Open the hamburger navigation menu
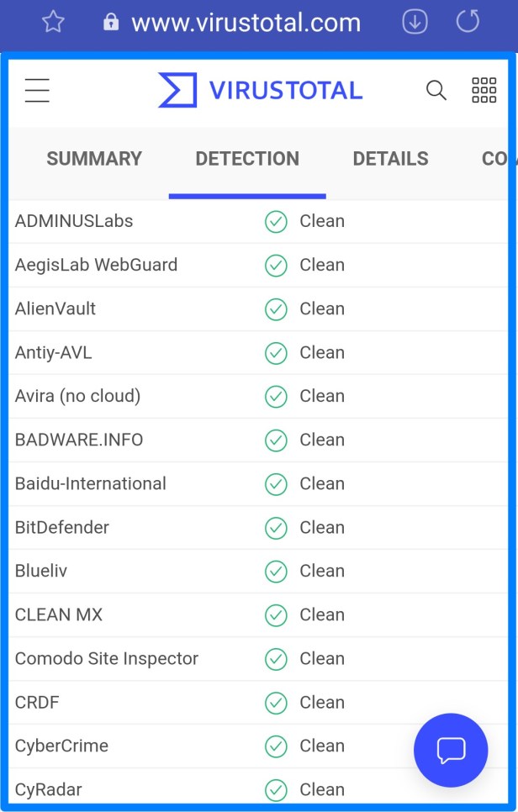This screenshot has height=812, width=518. point(37,91)
